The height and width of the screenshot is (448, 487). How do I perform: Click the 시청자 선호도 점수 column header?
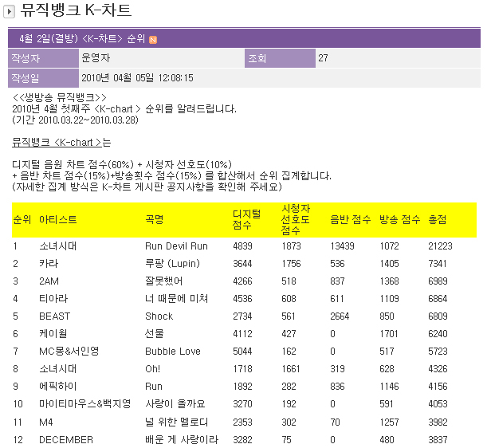click(296, 219)
